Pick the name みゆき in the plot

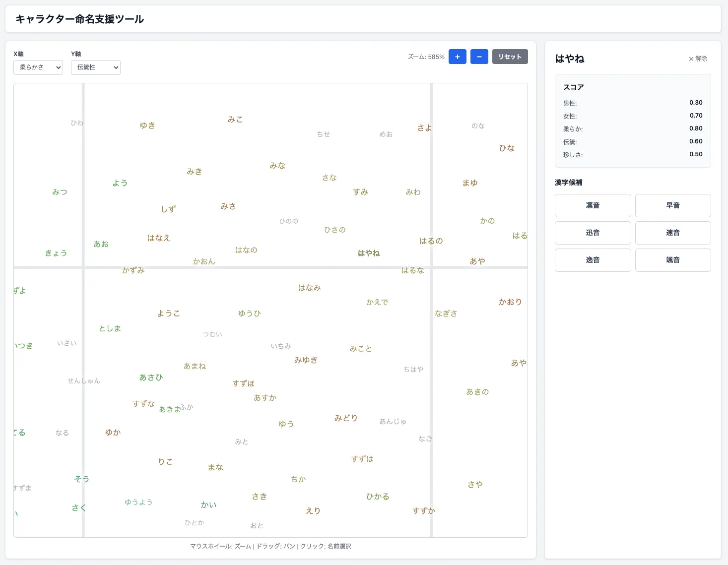(x=306, y=360)
